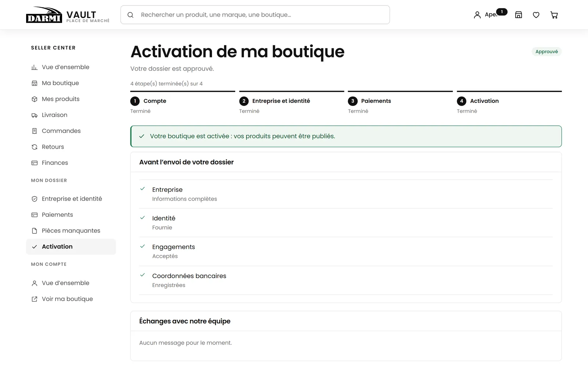This screenshot has width=588, height=368.
Task: Open the store icon in header
Action: point(519,15)
